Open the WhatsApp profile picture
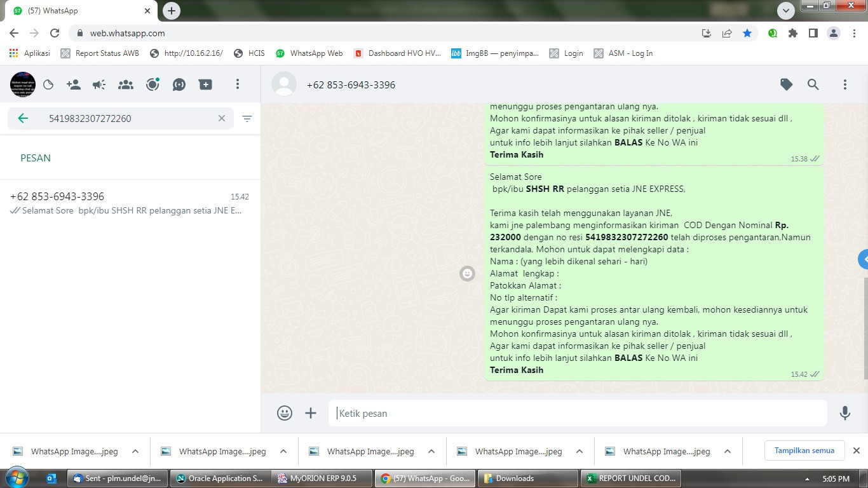 pyautogui.click(x=23, y=85)
